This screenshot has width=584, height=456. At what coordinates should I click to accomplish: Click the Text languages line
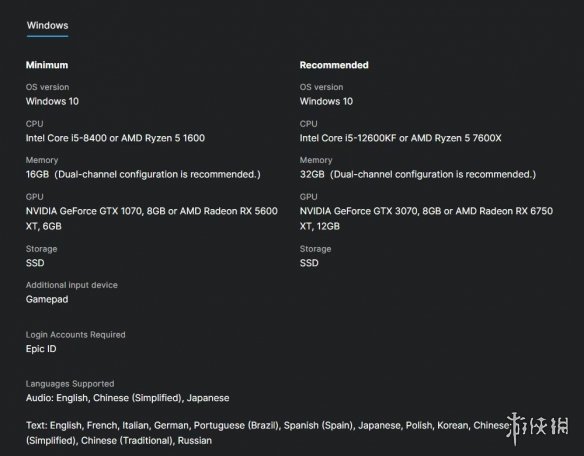(x=267, y=433)
